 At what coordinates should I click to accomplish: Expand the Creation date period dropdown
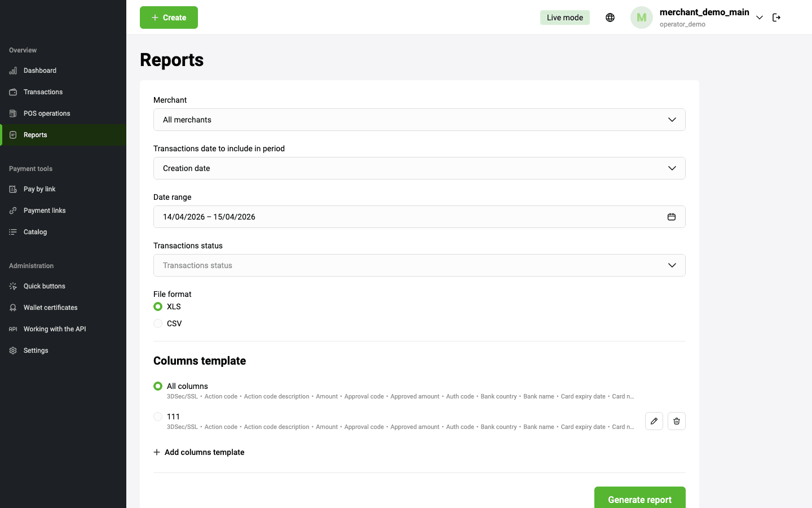[419, 168]
